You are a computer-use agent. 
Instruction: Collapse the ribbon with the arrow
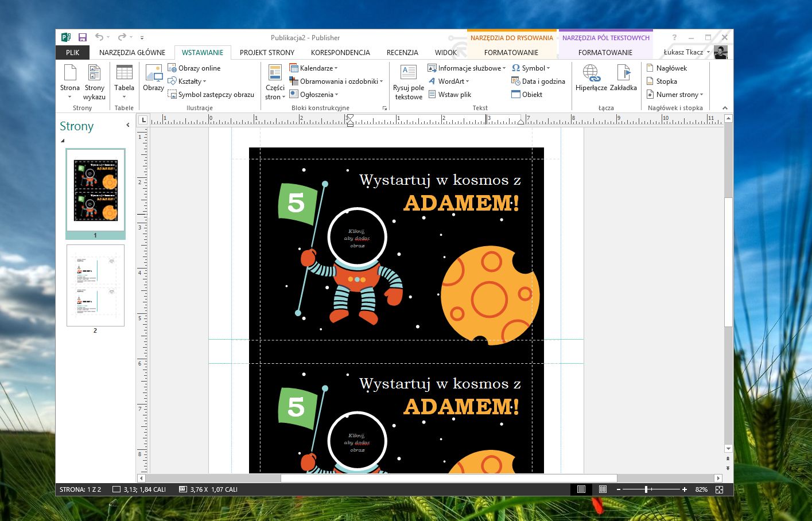point(725,108)
